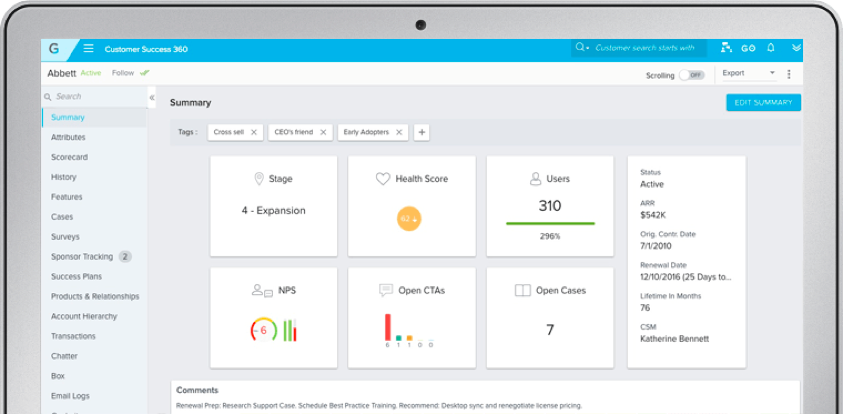Open notifications bell

[x=771, y=48]
